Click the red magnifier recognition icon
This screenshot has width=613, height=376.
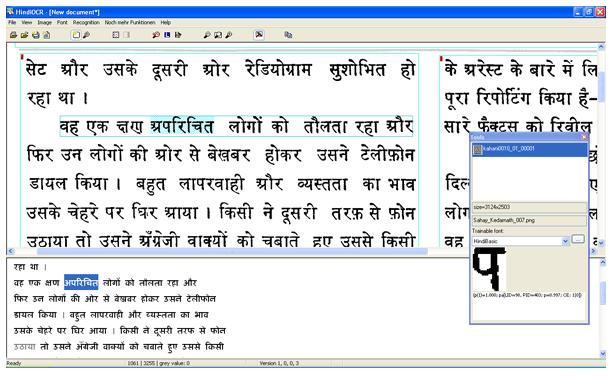click(156, 35)
